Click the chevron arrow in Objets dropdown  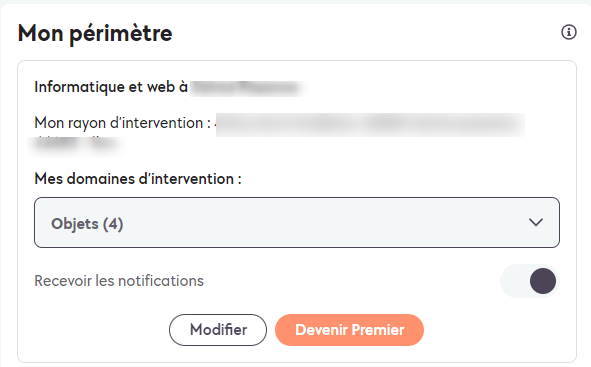pyautogui.click(x=536, y=222)
